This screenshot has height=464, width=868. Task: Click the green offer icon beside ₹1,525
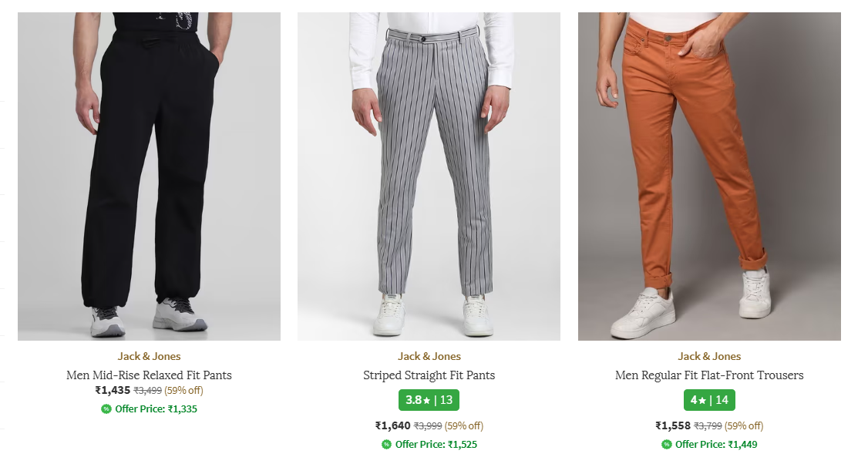(386, 445)
